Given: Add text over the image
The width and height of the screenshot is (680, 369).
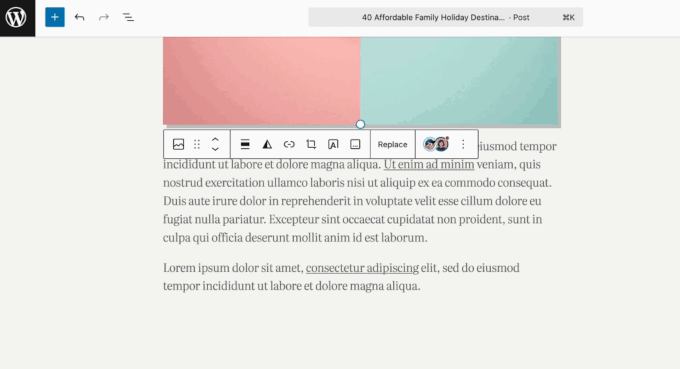Looking at the screenshot, I should [333, 144].
